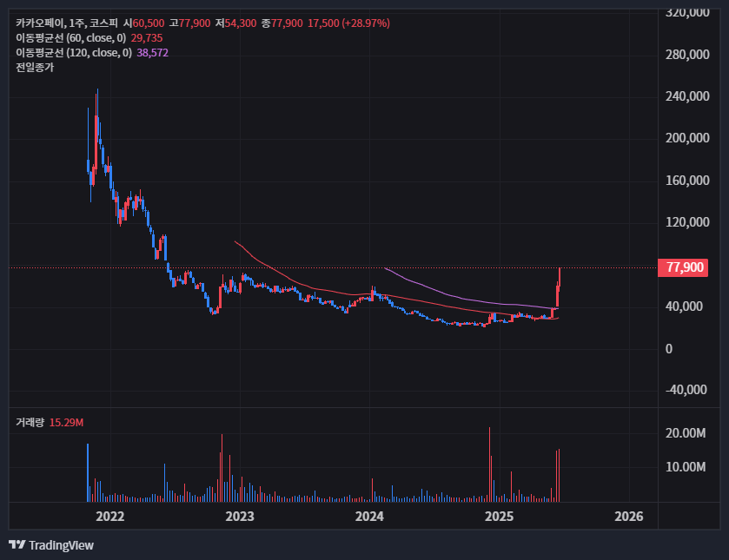
Task: Select the 전일종가 indicator legend
Action: (35, 68)
